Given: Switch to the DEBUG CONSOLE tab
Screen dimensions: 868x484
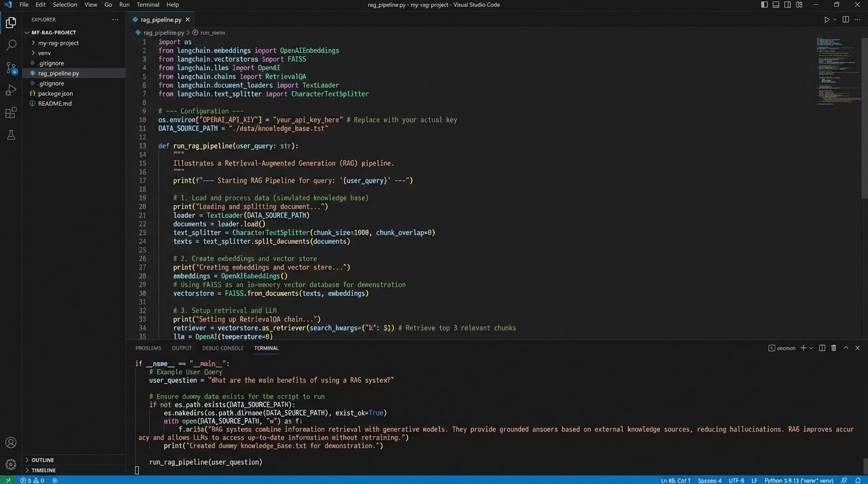Looking at the screenshot, I should pos(223,348).
